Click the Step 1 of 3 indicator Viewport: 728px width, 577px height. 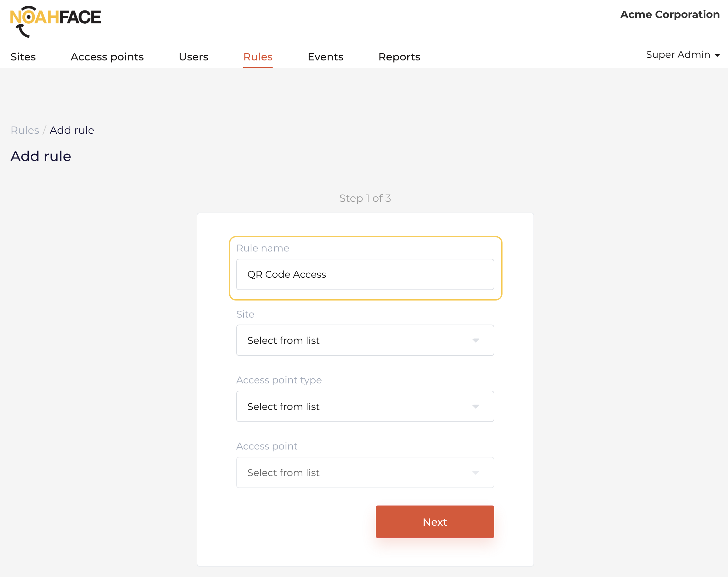click(x=365, y=198)
